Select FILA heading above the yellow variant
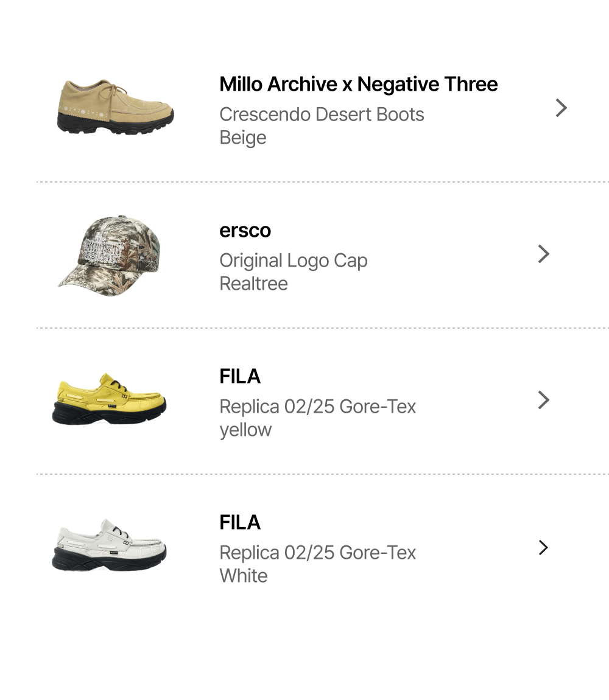The width and height of the screenshot is (609, 700). (240, 377)
